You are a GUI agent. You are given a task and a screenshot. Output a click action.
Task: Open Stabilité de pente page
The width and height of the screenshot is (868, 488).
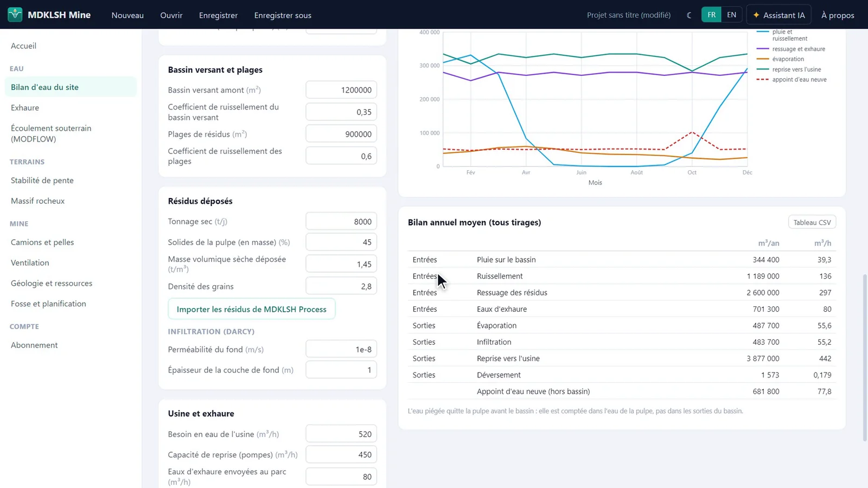click(71, 180)
